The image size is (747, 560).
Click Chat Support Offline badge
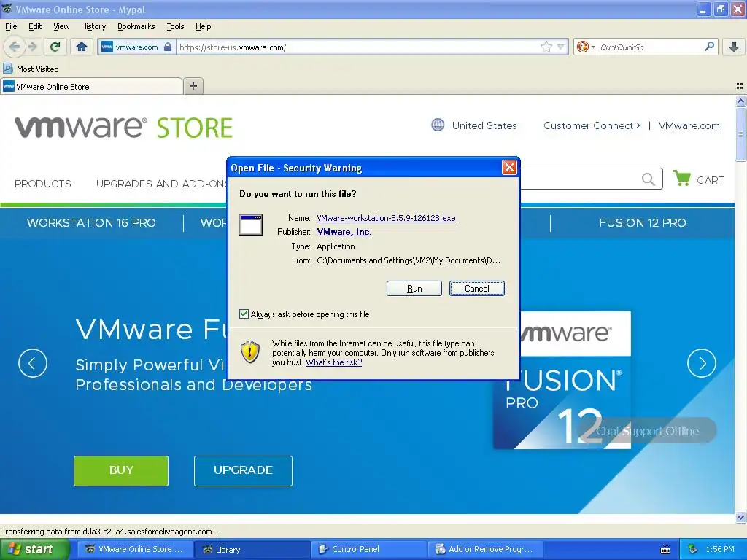click(648, 431)
